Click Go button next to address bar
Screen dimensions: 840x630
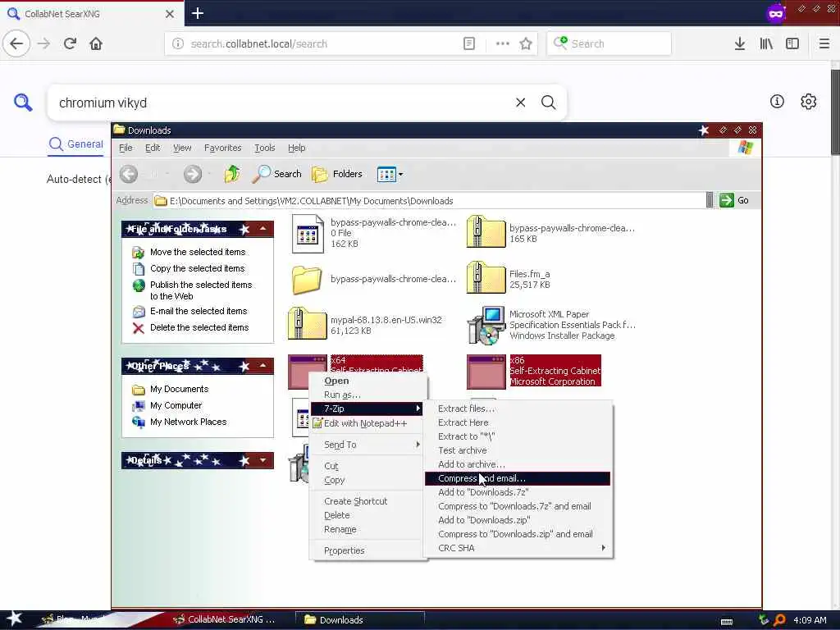(734, 200)
